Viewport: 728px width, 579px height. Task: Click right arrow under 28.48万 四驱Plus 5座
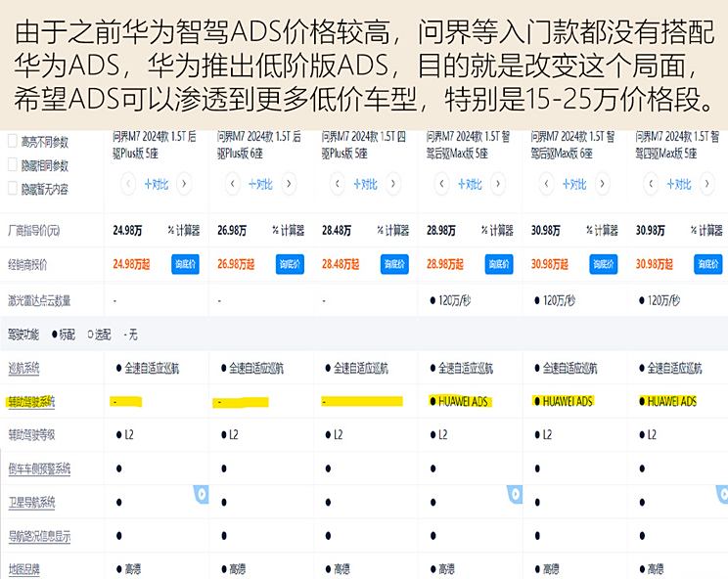(393, 184)
